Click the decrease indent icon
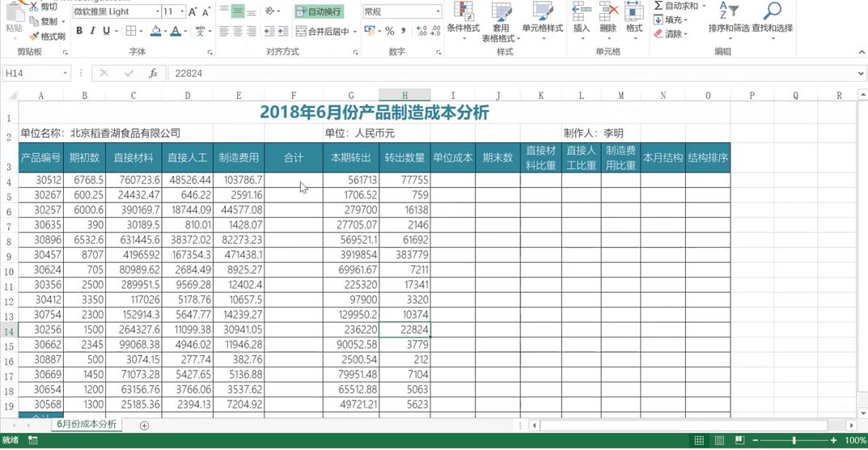This screenshot has width=868, height=450. (269, 31)
